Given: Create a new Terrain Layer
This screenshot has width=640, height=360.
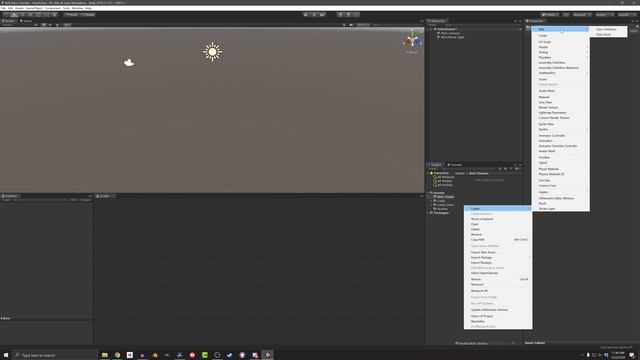Looking at the screenshot, I should (x=560, y=209).
